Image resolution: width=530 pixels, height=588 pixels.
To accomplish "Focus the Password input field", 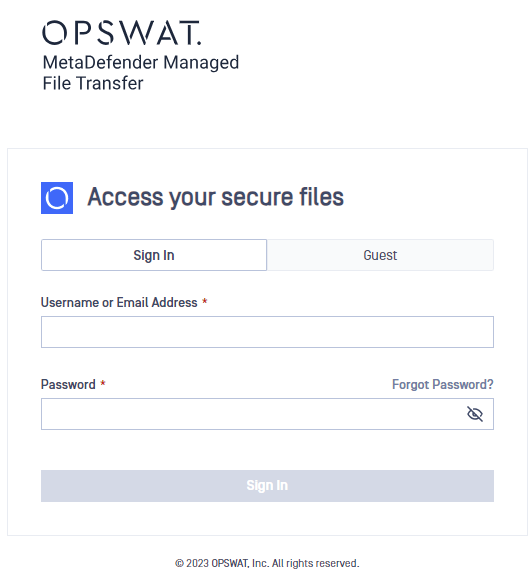I will (267, 414).
